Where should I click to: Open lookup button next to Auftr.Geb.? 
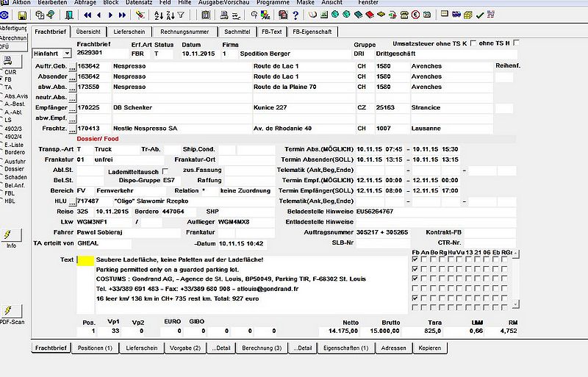[72, 67]
